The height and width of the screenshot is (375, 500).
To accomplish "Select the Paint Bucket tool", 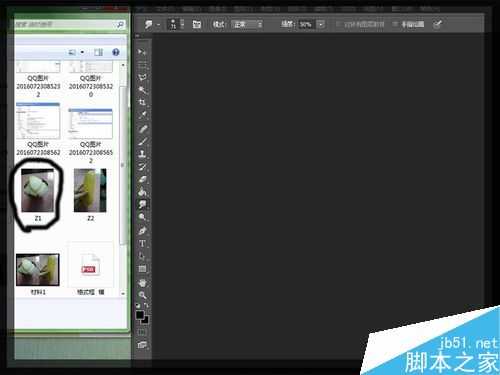I will pos(142,192).
